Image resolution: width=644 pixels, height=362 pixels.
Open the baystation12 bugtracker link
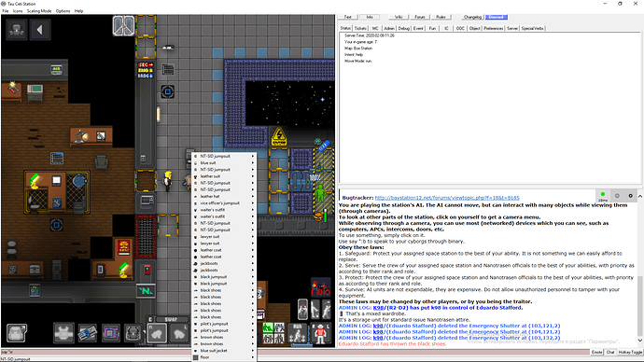point(447,198)
